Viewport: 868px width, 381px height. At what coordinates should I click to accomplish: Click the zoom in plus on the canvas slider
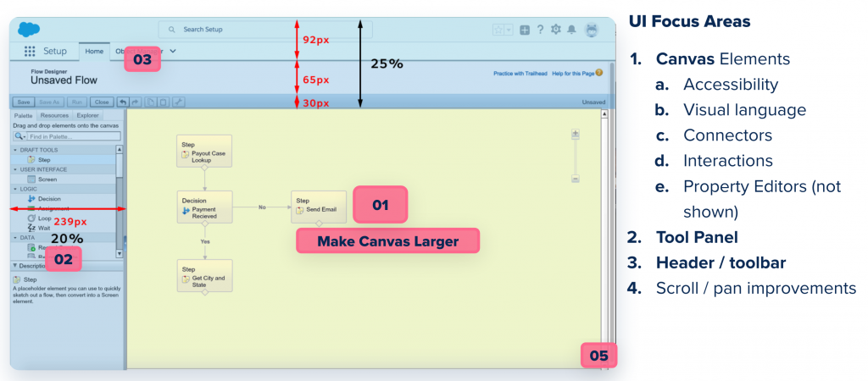click(x=575, y=135)
